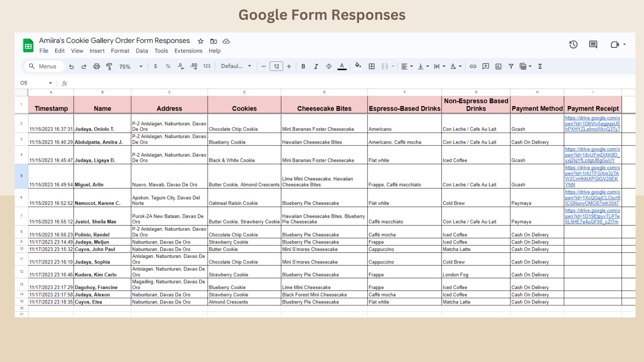644x362 pixels.
Task: Expand the name box cell dropdown arrow
Action: pyautogui.click(x=51, y=83)
